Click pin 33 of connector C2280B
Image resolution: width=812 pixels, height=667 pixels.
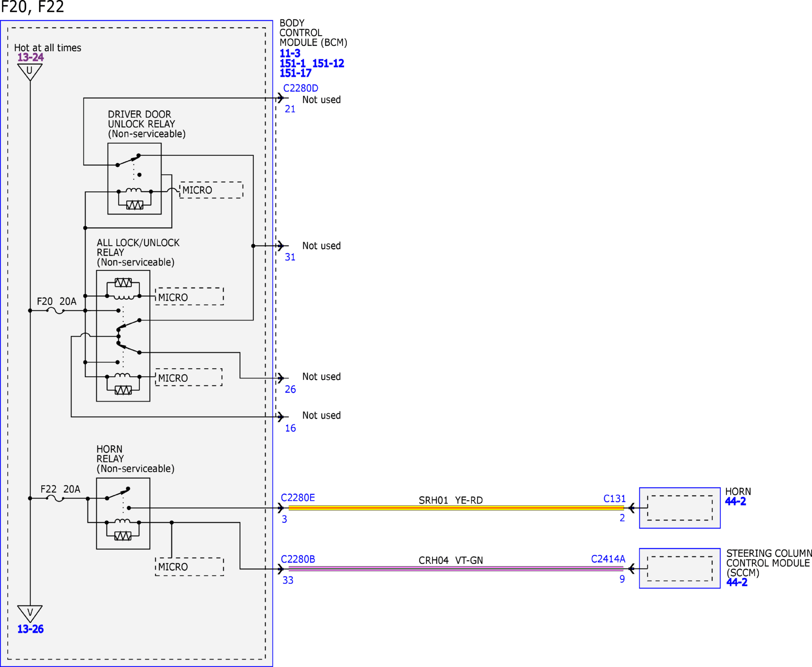[288, 580]
